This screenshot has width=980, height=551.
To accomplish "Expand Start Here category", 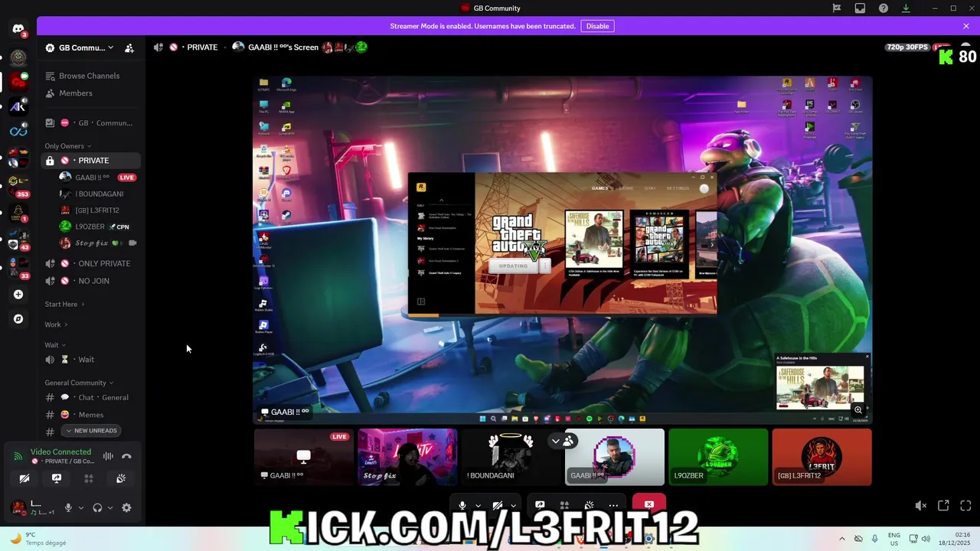I will (x=64, y=304).
